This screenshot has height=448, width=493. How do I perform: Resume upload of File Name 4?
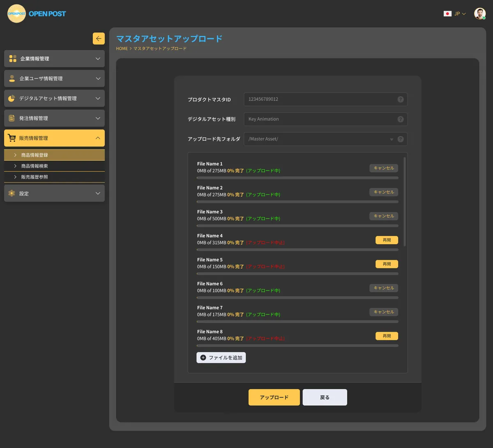[x=387, y=240]
